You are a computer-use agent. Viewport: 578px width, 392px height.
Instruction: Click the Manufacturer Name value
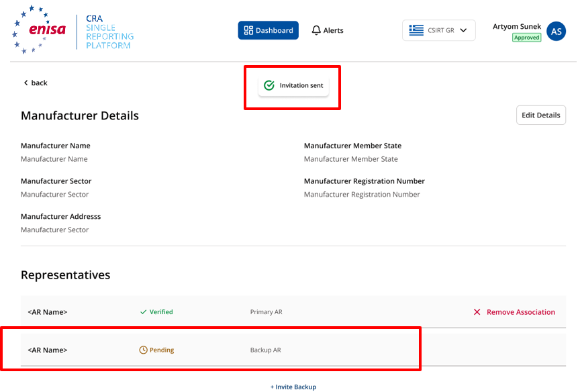pos(54,159)
